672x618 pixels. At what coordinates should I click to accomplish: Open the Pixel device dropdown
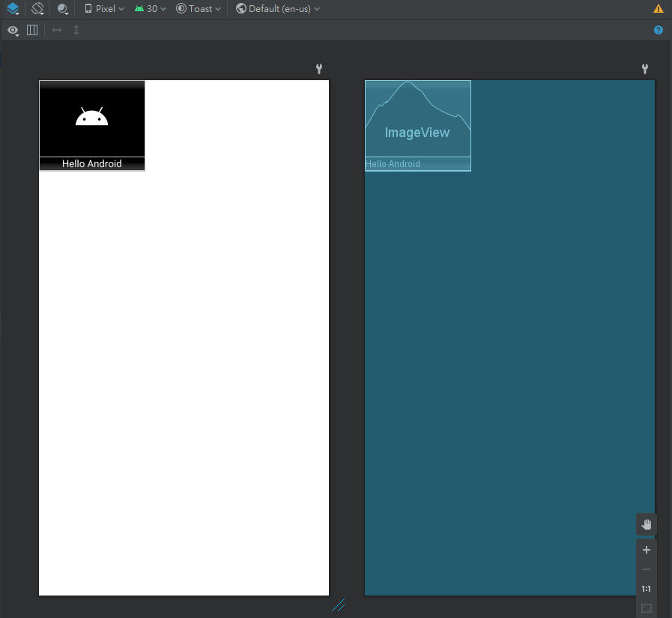(104, 8)
